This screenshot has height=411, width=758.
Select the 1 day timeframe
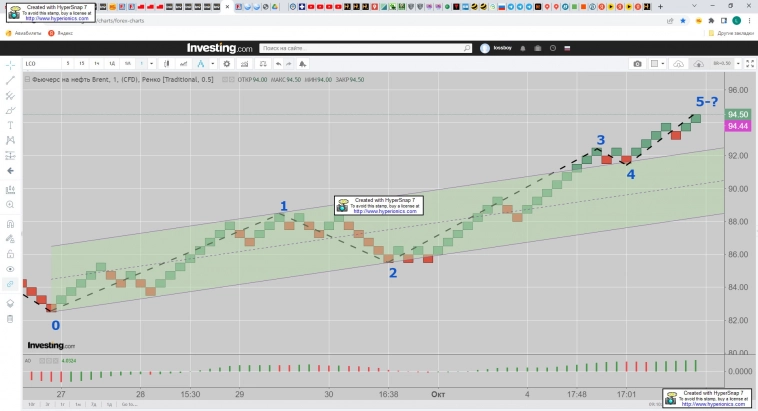click(112, 64)
